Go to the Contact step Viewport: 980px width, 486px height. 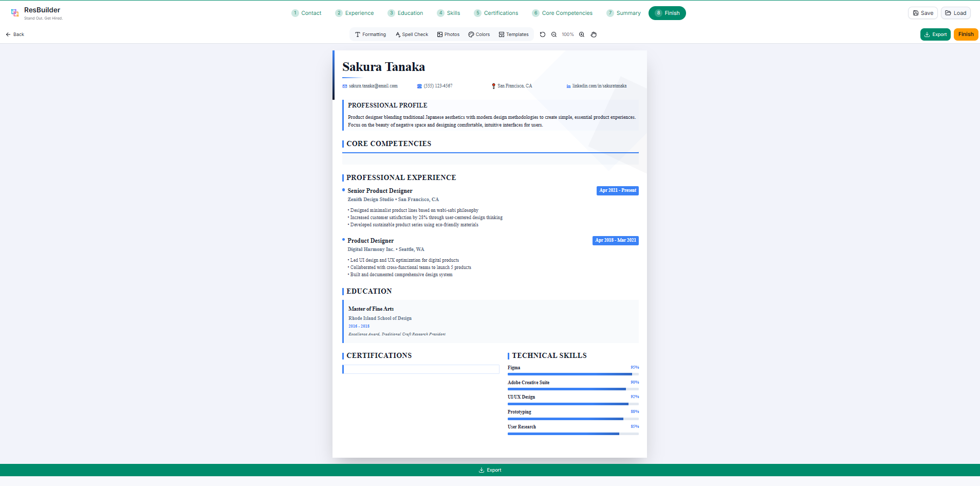pyautogui.click(x=306, y=13)
